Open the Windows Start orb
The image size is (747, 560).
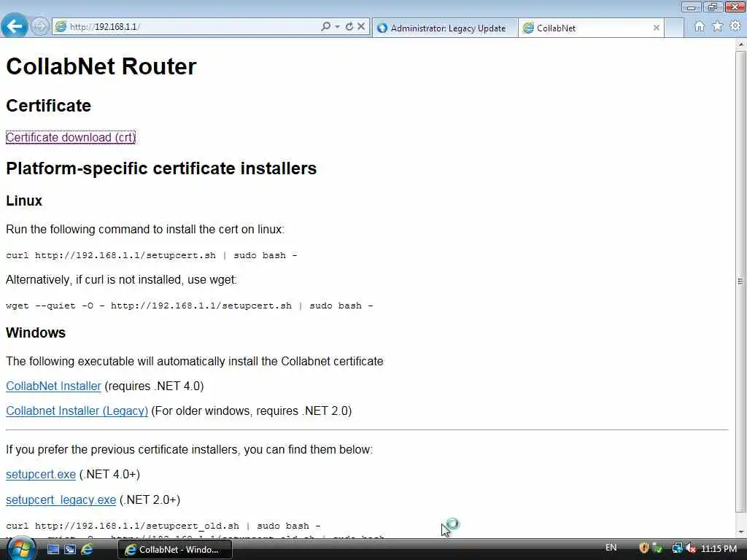20,548
